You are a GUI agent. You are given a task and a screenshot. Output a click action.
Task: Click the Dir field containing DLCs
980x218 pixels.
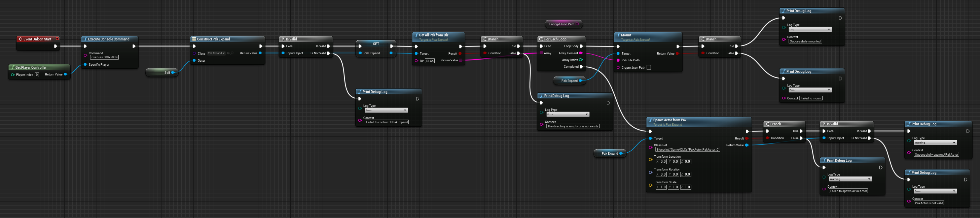(x=430, y=61)
